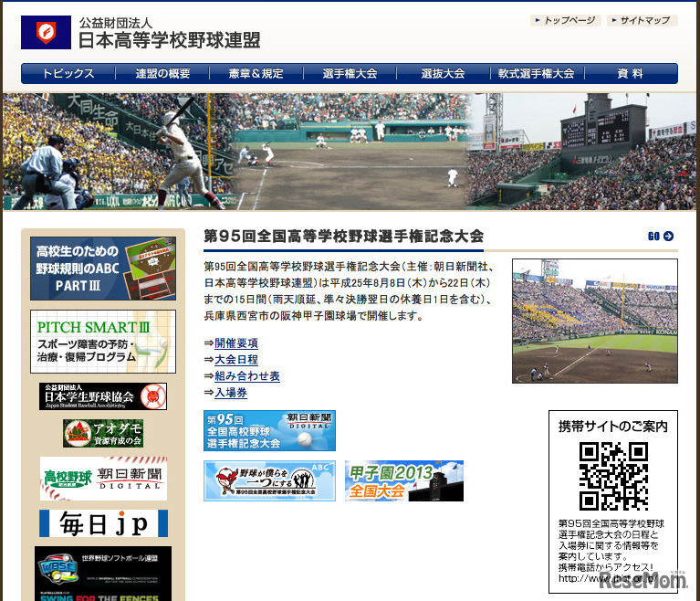Screen dimensions: 700x601
Task: Open the 甲子園2013 全国大会 banner
Action: coord(404,480)
